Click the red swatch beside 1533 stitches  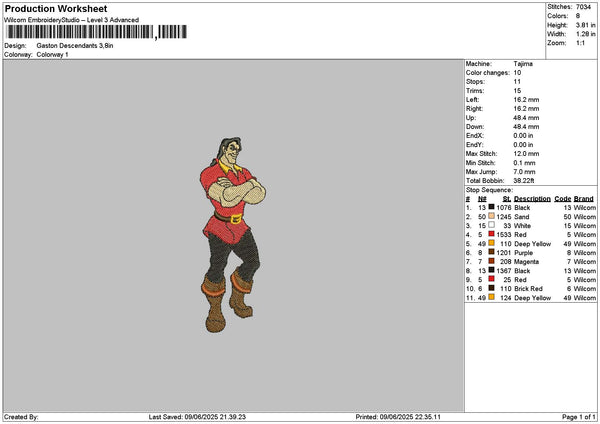click(491, 234)
